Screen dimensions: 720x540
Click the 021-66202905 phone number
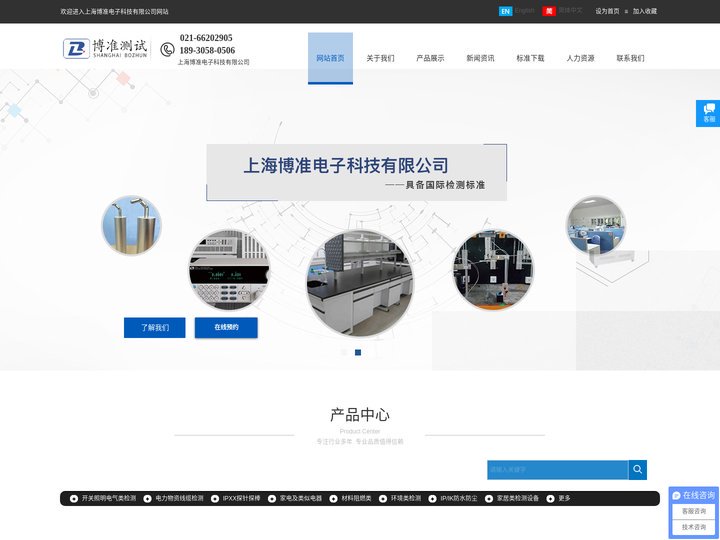(206, 38)
